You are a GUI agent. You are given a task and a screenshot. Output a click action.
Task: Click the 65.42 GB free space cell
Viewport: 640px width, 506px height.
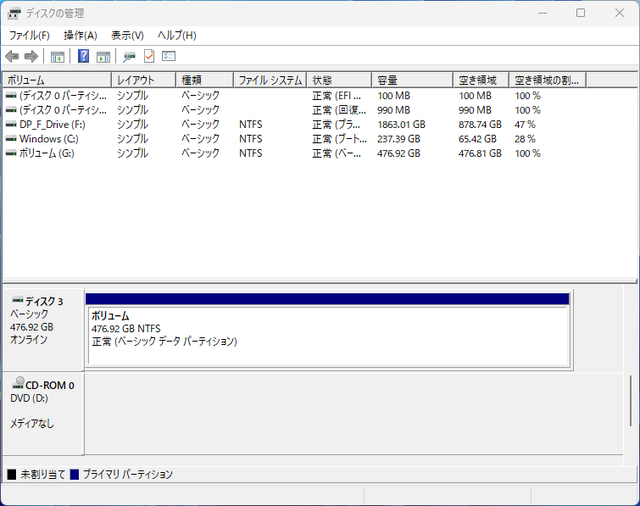point(477,139)
